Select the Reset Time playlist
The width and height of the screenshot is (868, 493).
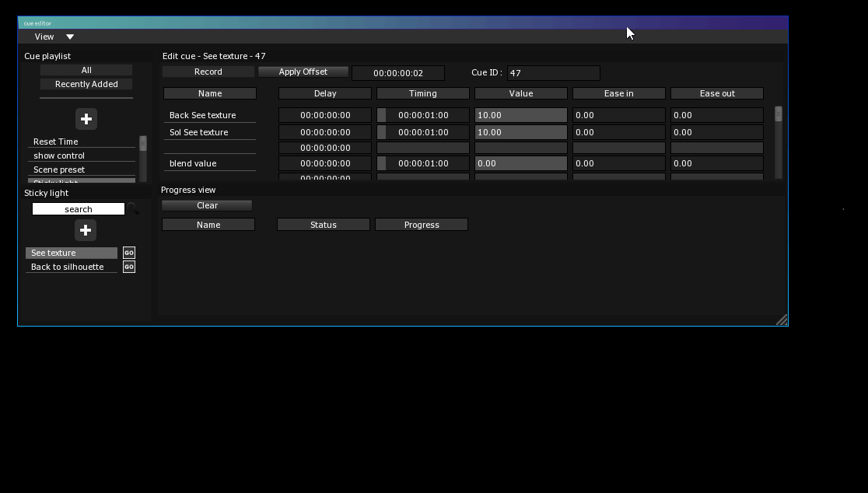[82, 142]
